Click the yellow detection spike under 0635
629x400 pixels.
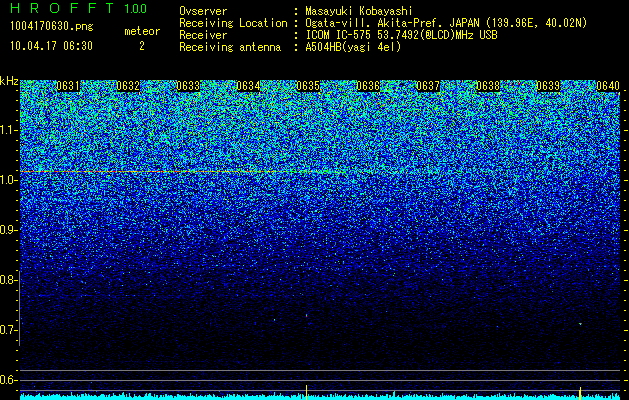click(306, 392)
